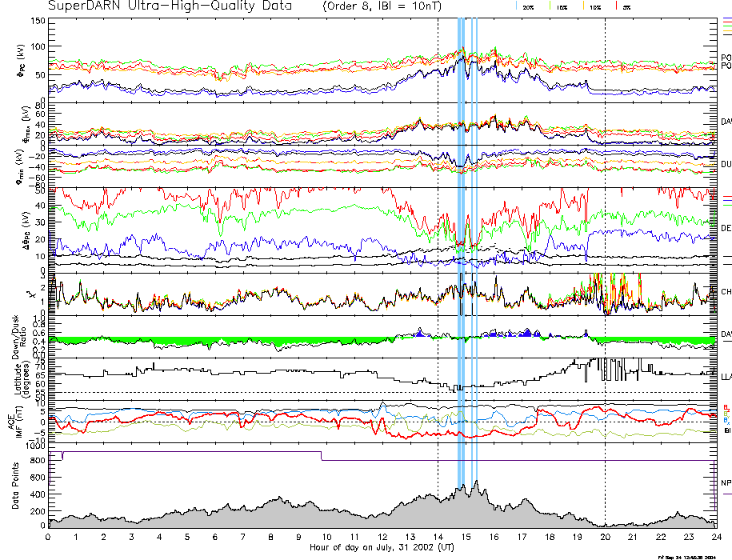Click the rightmost light-blue highlighted time band
The height and width of the screenshot is (560, 732).
click(476, 240)
